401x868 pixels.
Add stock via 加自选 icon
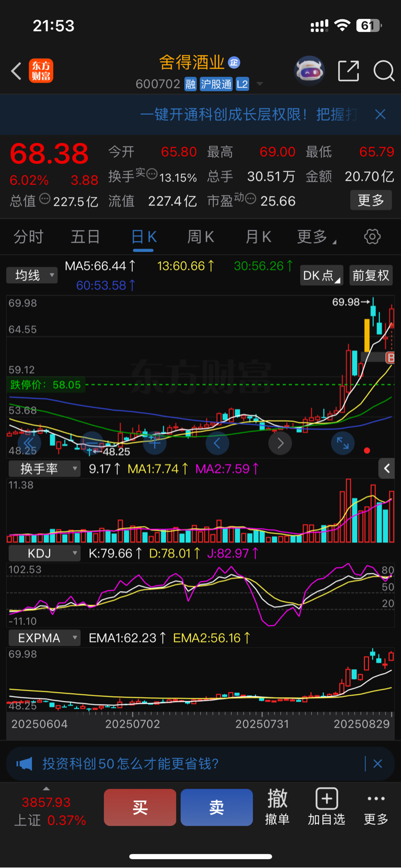pos(326,807)
